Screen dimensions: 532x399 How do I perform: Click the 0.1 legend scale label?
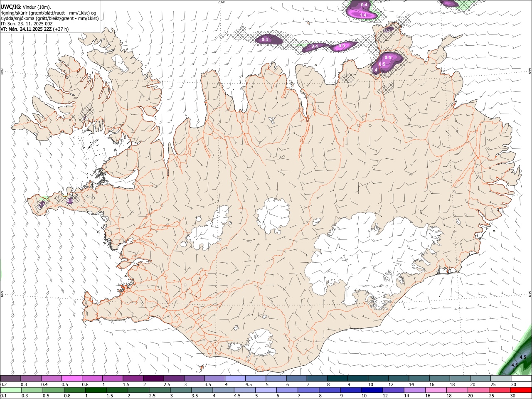[4, 396]
